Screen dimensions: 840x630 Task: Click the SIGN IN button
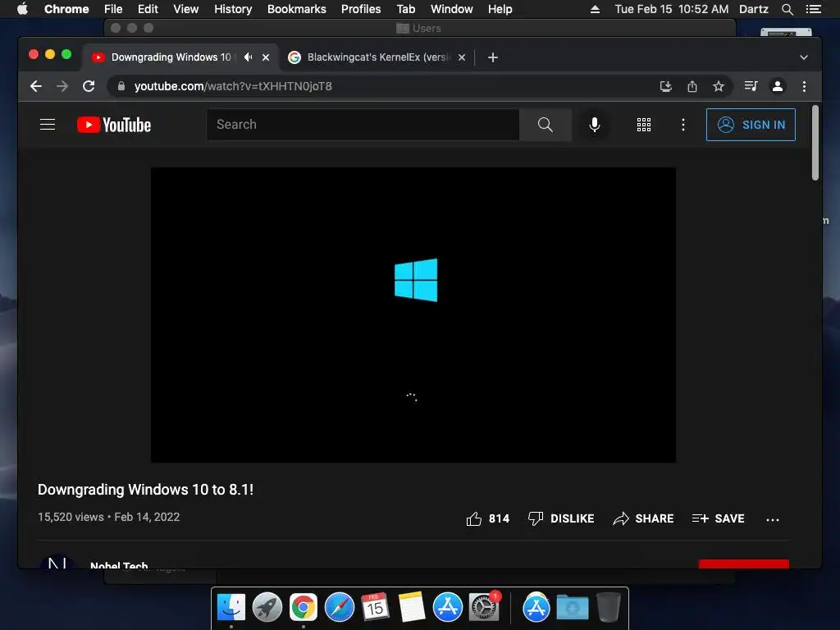751,125
